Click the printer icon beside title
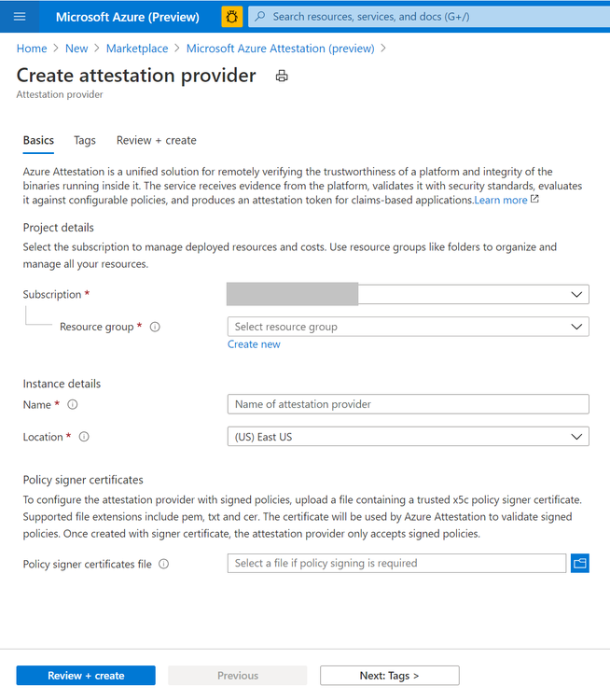 coord(282,76)
